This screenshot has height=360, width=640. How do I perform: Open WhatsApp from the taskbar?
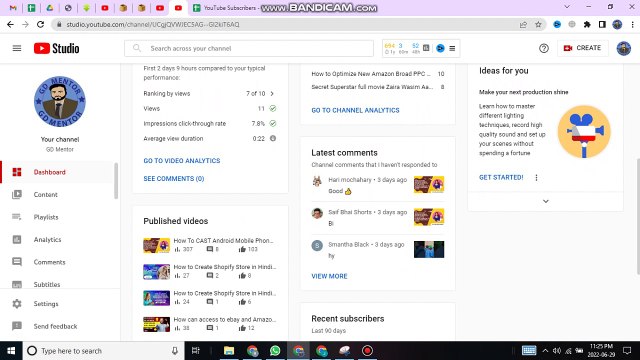pos(275,351)
